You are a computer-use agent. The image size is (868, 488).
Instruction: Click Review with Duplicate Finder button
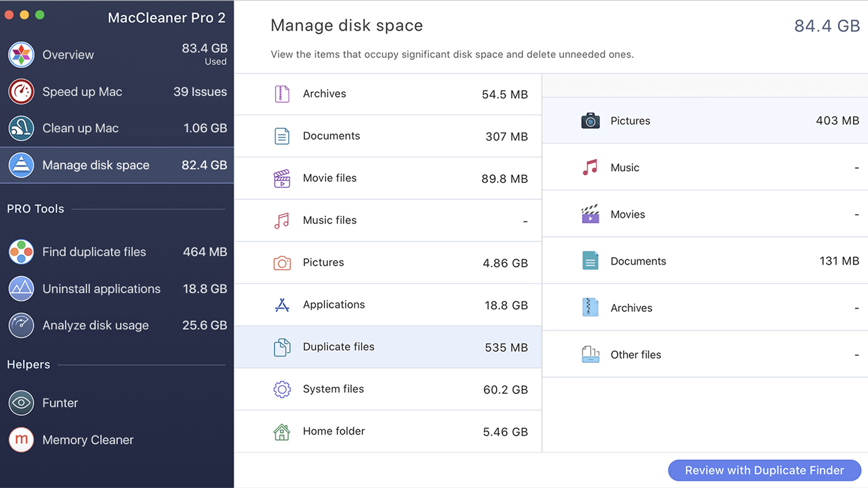(x=764, y=470)
